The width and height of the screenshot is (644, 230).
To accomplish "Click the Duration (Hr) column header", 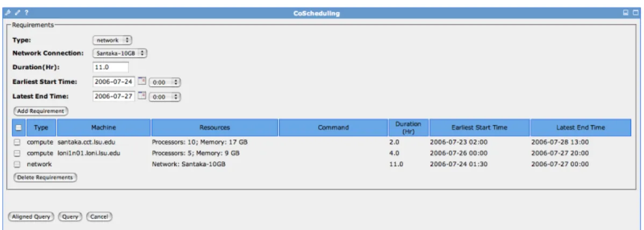I will (409, 127).
